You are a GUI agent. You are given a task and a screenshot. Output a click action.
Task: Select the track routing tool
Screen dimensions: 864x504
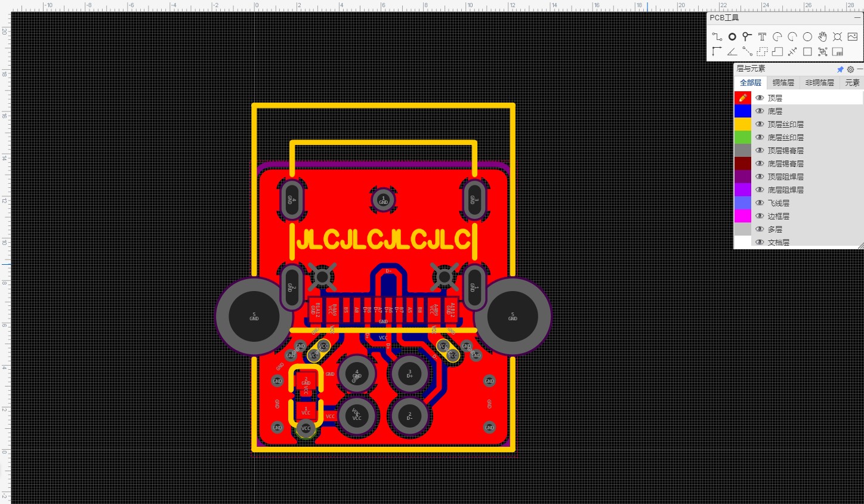tap(717, 36)
